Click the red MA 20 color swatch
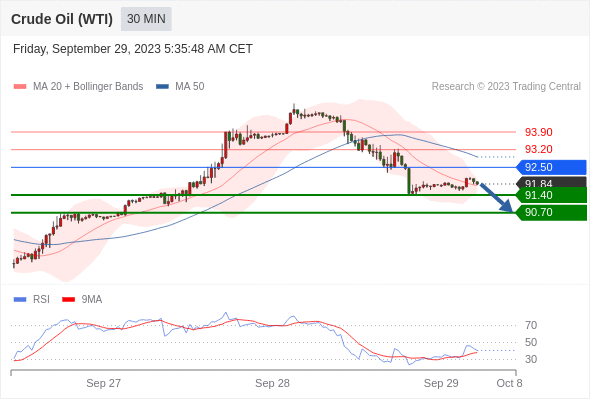 click(20, 87)
